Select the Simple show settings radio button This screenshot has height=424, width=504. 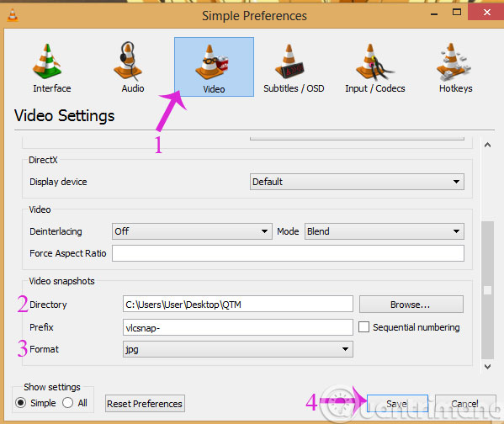click(x=20, y=403)
